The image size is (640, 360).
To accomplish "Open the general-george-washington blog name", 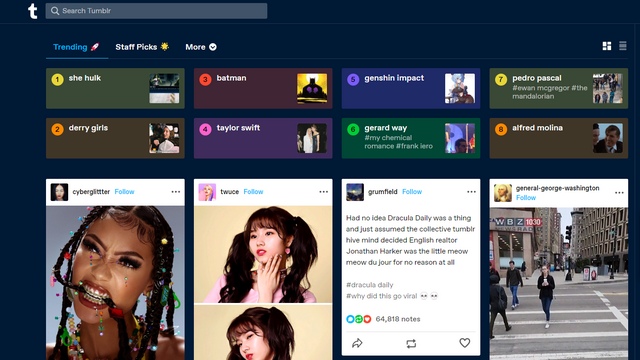I will pyautogui.click(x=558, y=188).
